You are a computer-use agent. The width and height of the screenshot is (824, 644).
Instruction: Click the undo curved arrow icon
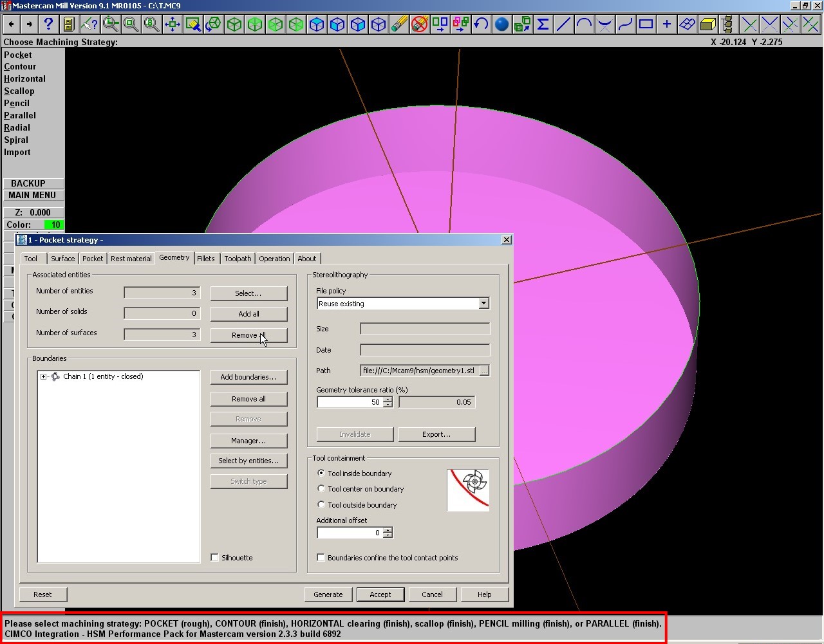point(481,24)
